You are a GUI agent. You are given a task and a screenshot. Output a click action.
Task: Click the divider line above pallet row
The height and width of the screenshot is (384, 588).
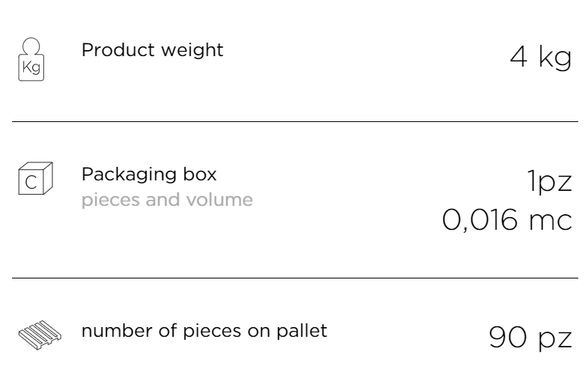(x=295, y=278)
